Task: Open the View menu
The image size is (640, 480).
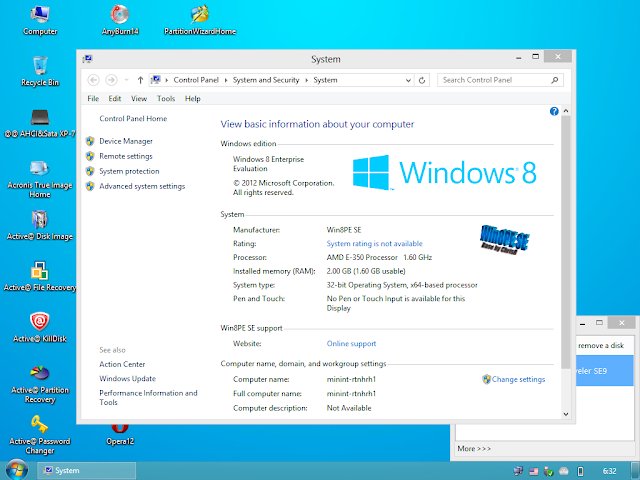Action: [139, 98]
